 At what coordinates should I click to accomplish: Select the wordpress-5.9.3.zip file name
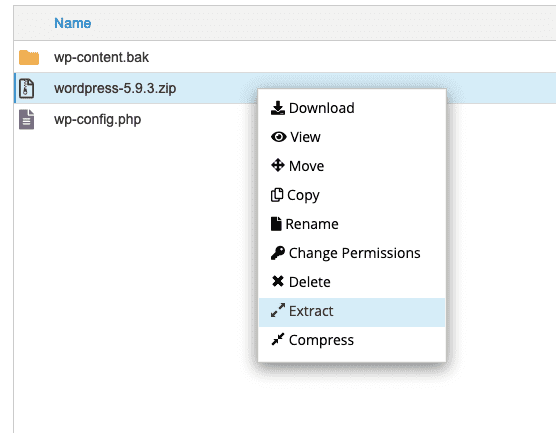click(115, 88)
